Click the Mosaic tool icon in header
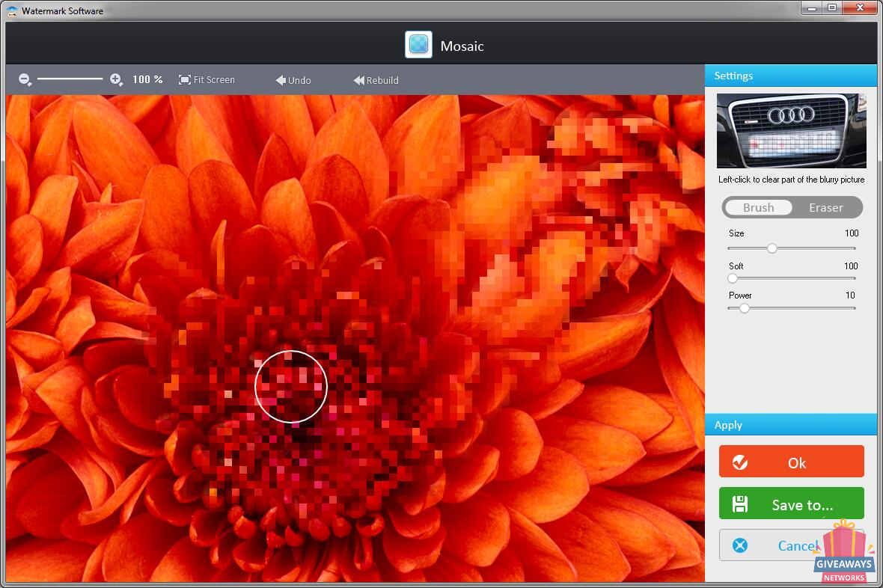The width and height of the screenshot is (883, 588). tap(418, 44)
